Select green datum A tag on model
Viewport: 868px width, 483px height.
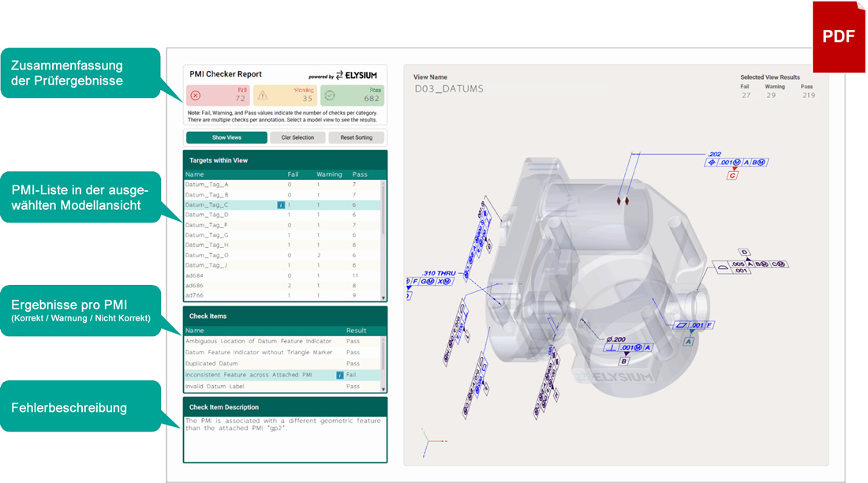[688, 342]
